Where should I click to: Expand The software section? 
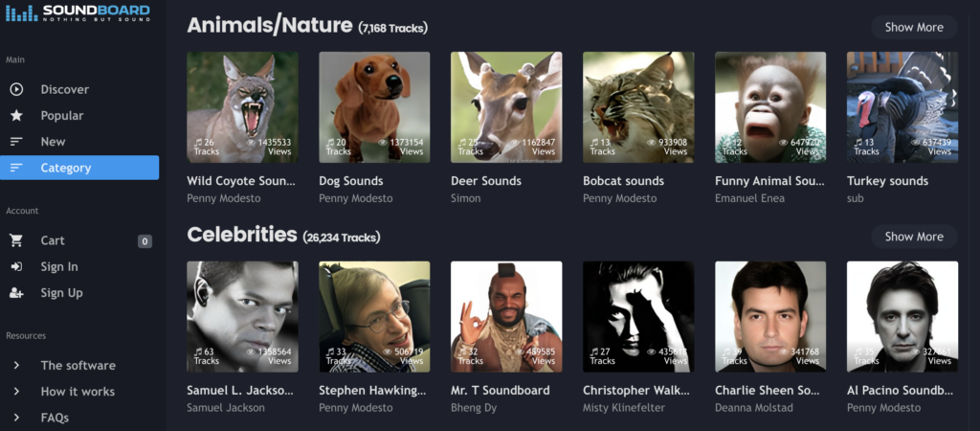[79, 365]
